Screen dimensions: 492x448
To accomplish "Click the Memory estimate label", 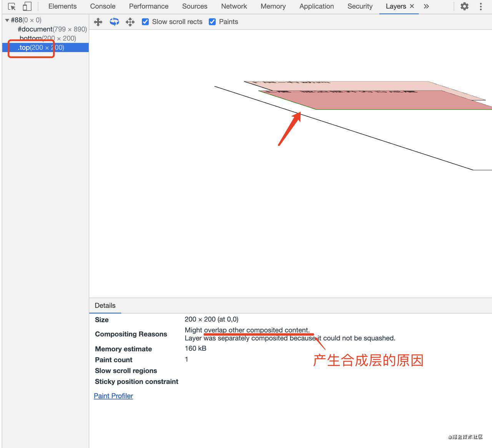I will (123, 349).
